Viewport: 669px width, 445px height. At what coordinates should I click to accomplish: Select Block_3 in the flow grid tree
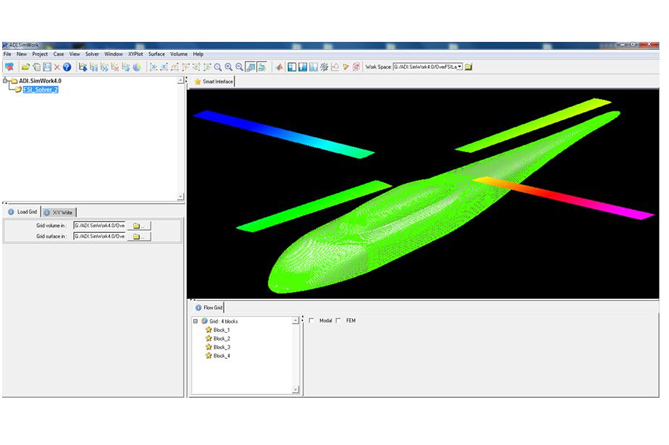pyautogui.click(x=221, y=347)
